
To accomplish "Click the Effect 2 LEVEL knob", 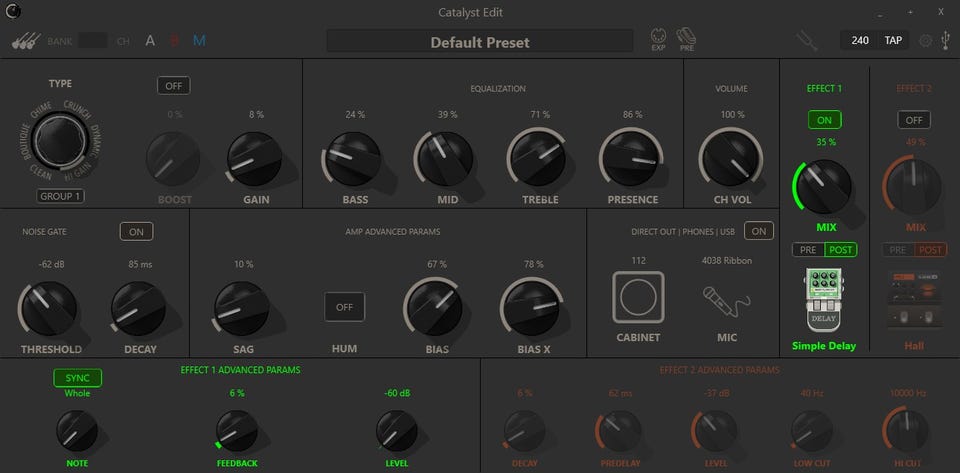I will click(716, 431).
